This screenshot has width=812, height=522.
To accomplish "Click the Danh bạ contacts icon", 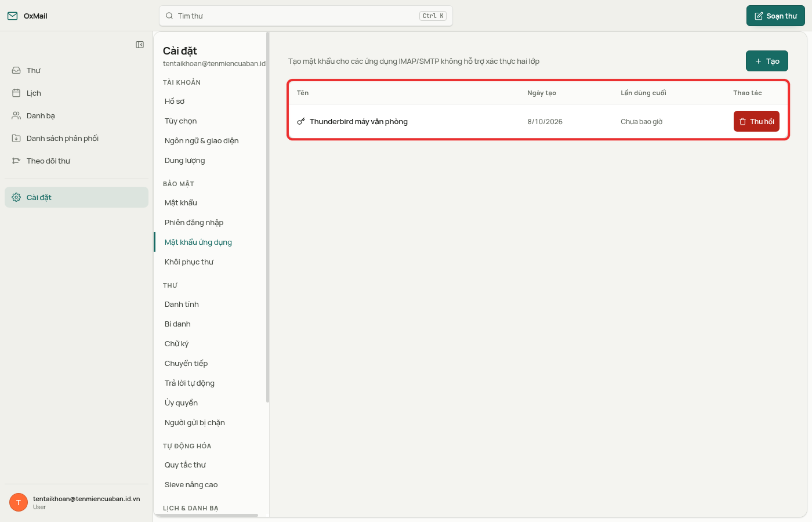I will point(16,115).
